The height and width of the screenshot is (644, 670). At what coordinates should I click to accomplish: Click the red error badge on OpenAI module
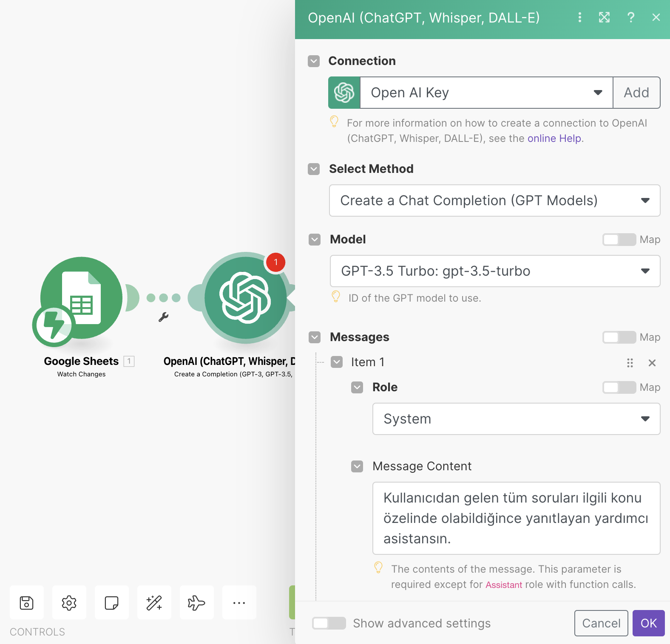(275, 262)
